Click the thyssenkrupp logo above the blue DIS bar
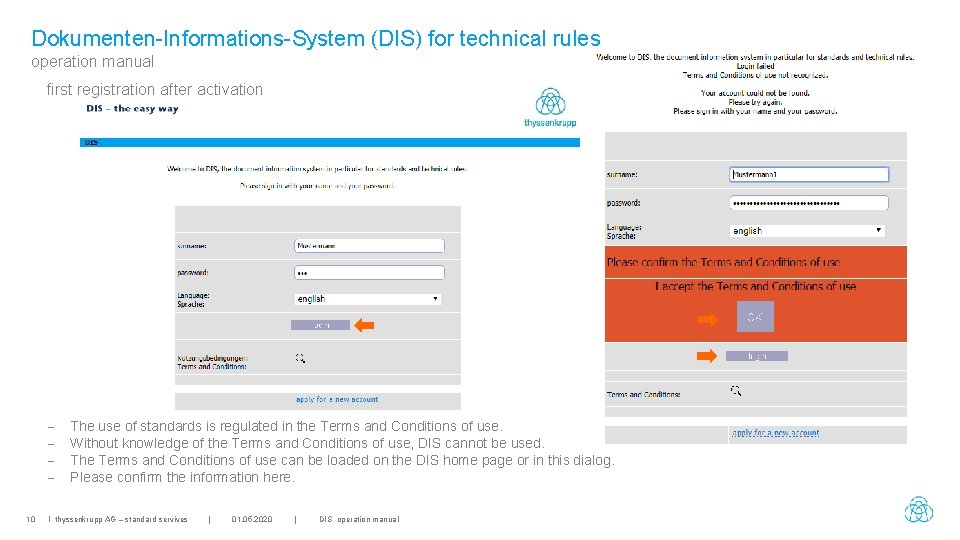Image resolution: width=960 pixels, height=540 pixels. [x=550, y=108]
